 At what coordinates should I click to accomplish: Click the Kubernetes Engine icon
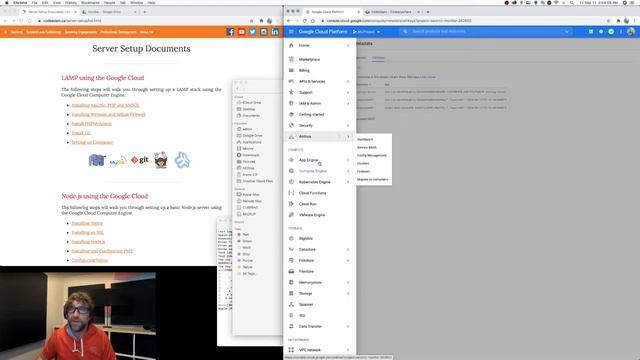(291, 182)
